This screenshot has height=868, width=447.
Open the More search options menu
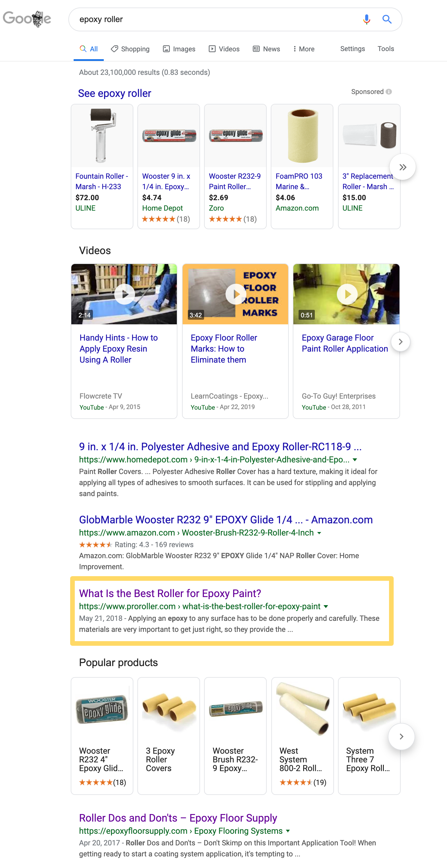(304, 49)
